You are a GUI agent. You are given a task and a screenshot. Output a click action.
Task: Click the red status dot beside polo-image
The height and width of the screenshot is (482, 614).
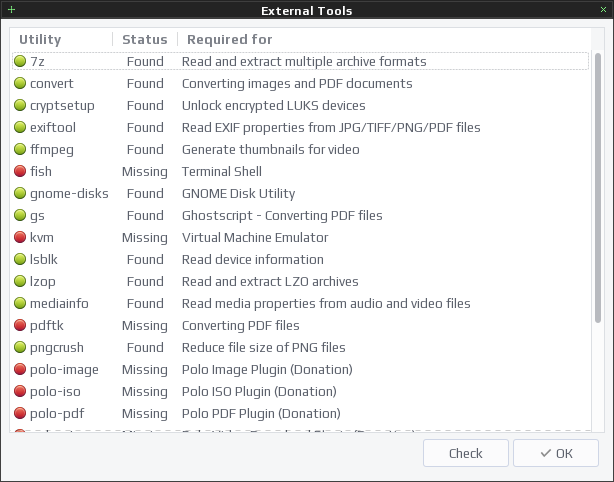tap(20, 369)
